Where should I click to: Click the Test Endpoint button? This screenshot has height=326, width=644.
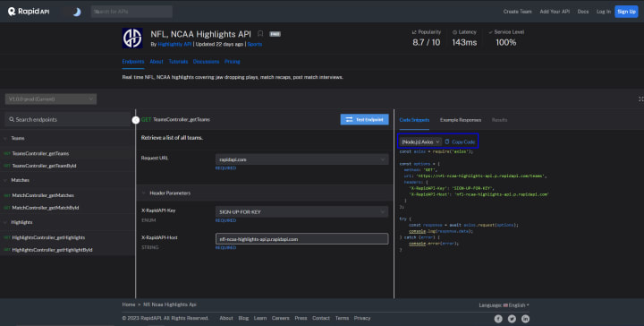tap(364, 120)
